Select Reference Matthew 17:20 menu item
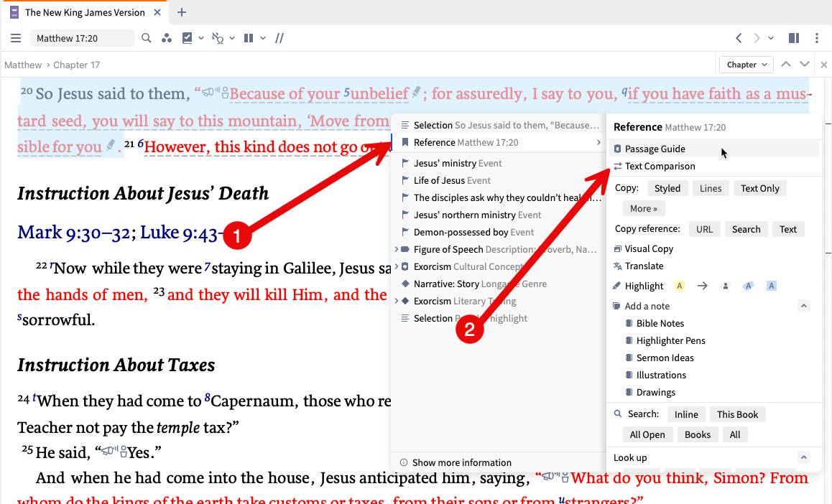Screen dimensions: 832x504 coord(499,142)
